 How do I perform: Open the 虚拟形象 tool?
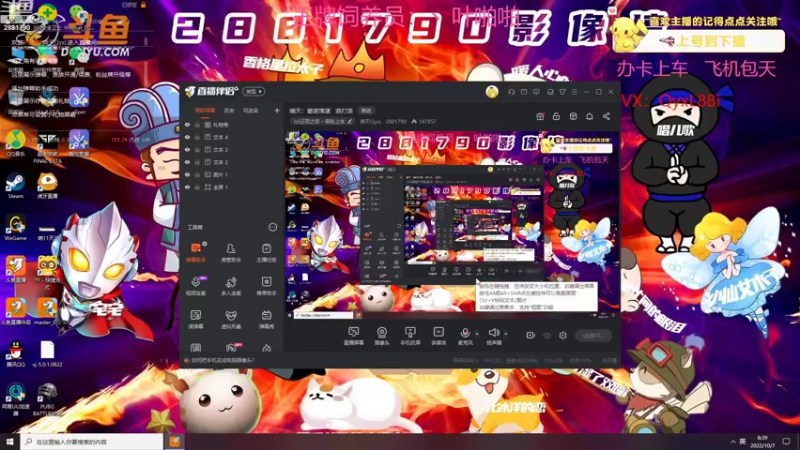click(x=231, y=319)
